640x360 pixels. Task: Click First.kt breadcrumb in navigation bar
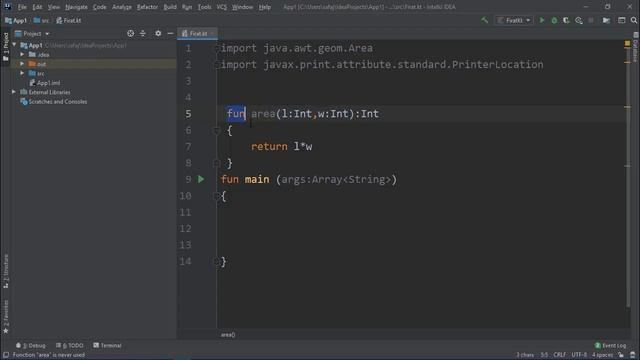pos(69,20)
